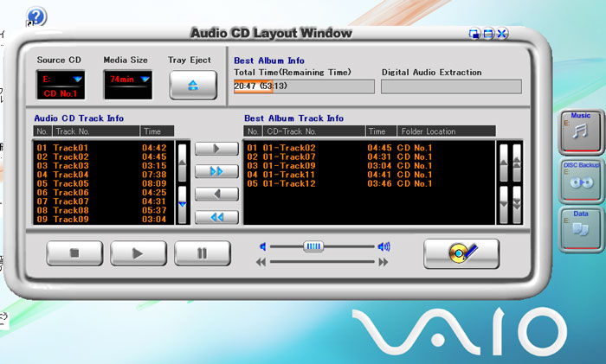The width and height of the screenshot is (606, 364).
Task: Select 01-Track09 in Best Album list
Action: click(x=291, y=165)
